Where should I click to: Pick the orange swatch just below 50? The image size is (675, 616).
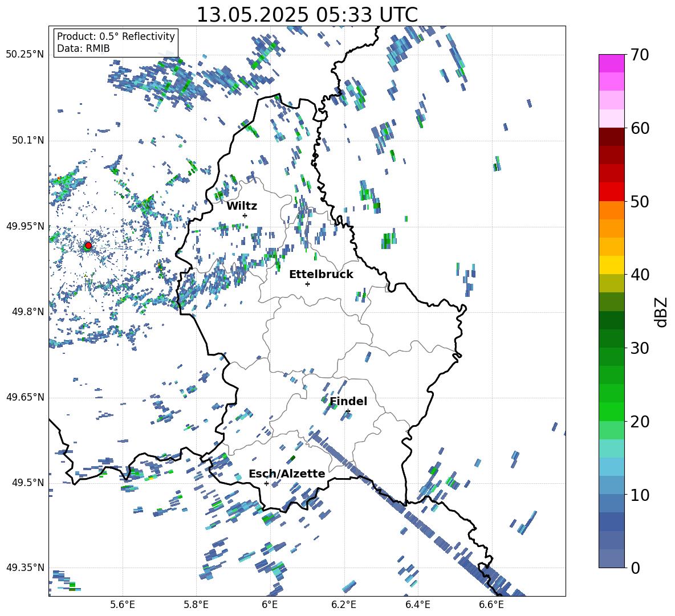(x=612, y=210)
